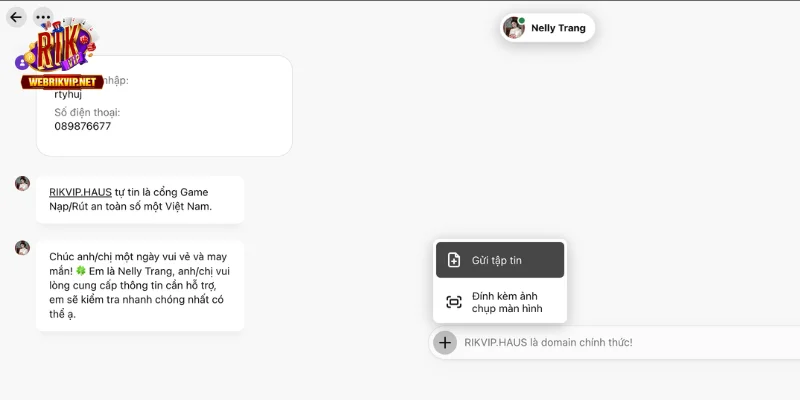Open the RIKVIP.HAUS link in message

80,192
